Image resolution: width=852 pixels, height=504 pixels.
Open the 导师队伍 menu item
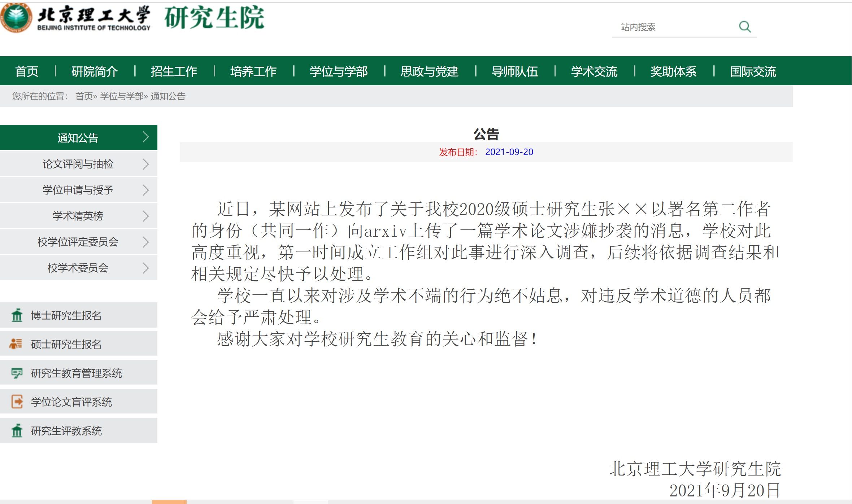pyautogui.click(x=515, y=71)
